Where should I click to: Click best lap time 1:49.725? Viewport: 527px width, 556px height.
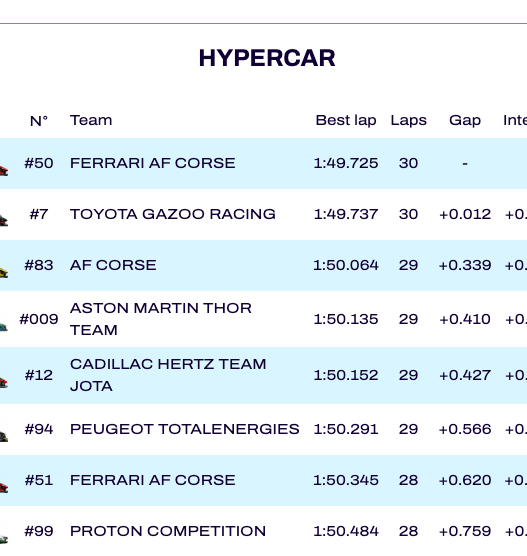pyautogui.click(x=346, y=163)
